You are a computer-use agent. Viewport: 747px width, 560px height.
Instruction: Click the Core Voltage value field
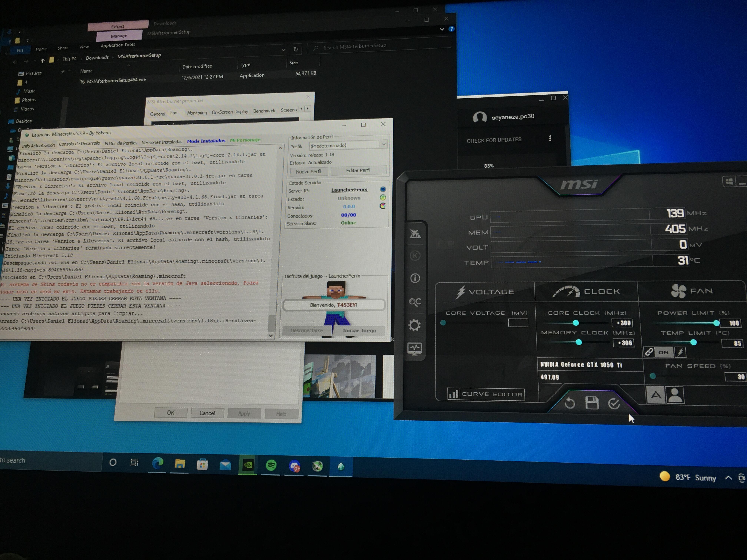pos(518,323)
